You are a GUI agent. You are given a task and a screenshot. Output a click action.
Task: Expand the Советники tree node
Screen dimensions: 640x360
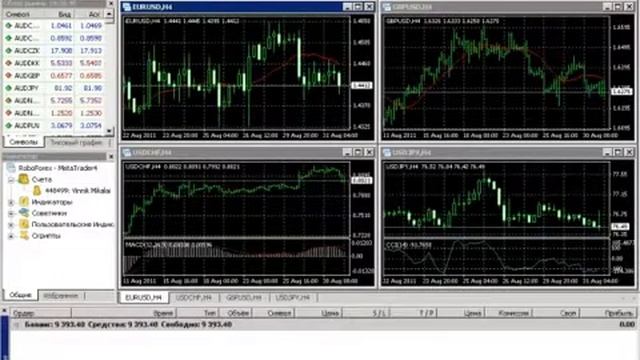tap(11, 213)
